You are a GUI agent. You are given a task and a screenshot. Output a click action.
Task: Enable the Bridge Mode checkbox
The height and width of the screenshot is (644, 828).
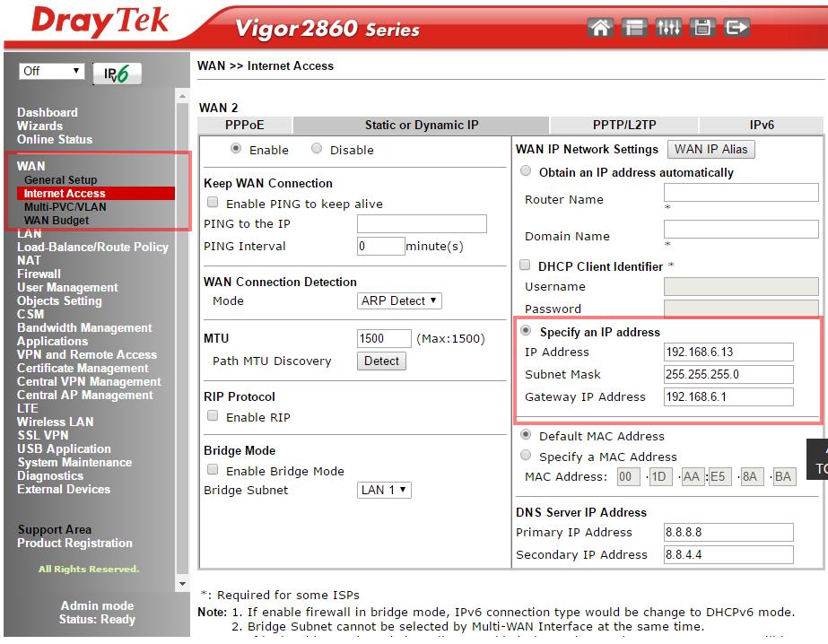pyautogui.click(x=214, y=470)
